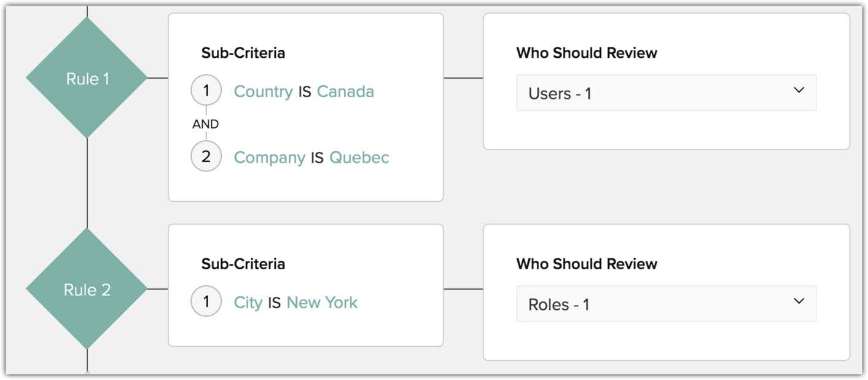Screen dimensions: 868x380
Task: Click the chevron arrow on Users - 1
Action: pos(799,90)
